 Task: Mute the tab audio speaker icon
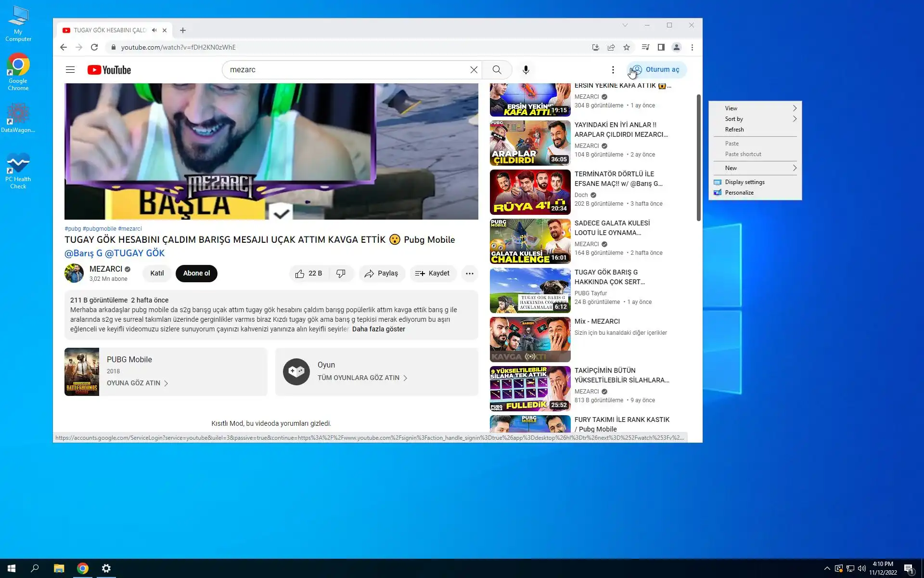[x=154, y=30]
